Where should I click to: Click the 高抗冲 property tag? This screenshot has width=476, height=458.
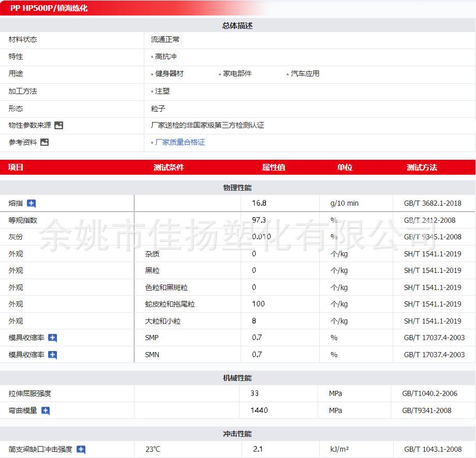(166, 56)
